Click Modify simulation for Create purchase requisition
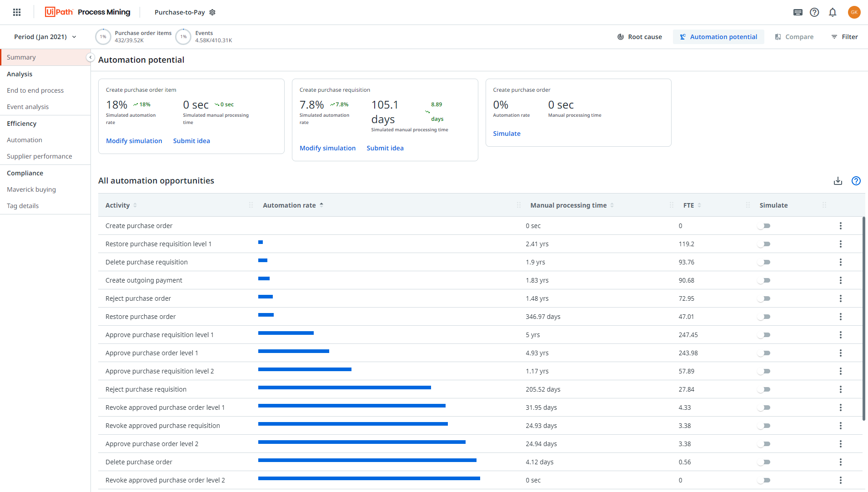868x492 pixels. [327, 148]
